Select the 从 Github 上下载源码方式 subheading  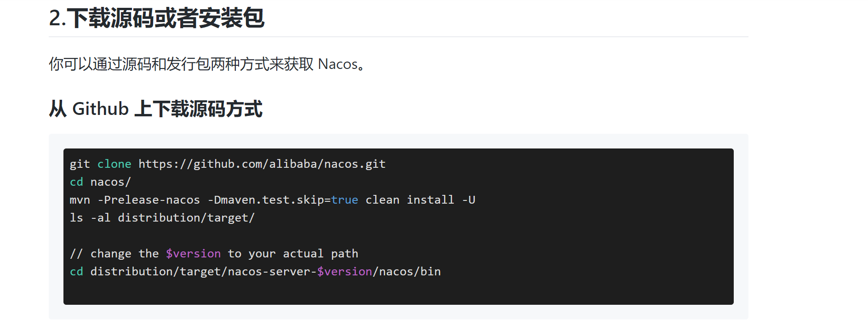(155, 109)
